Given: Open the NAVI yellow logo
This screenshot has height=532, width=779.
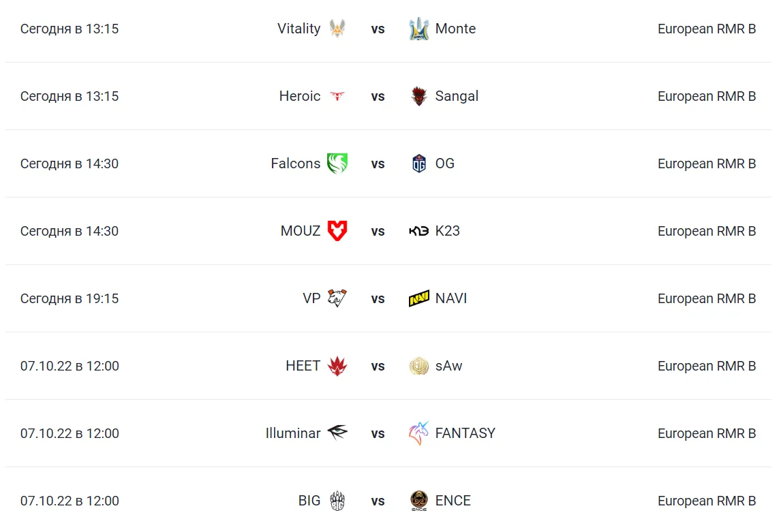Looking at the screenshot, I should click(419, 298).
